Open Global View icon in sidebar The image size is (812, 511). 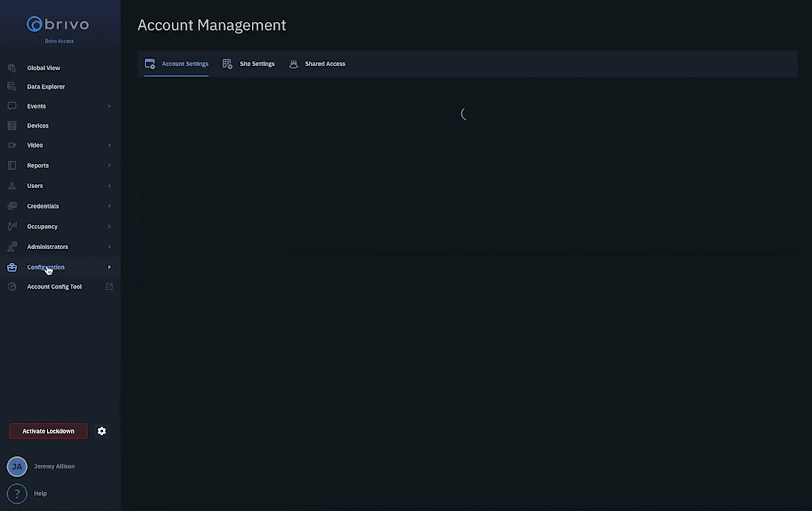12,68
